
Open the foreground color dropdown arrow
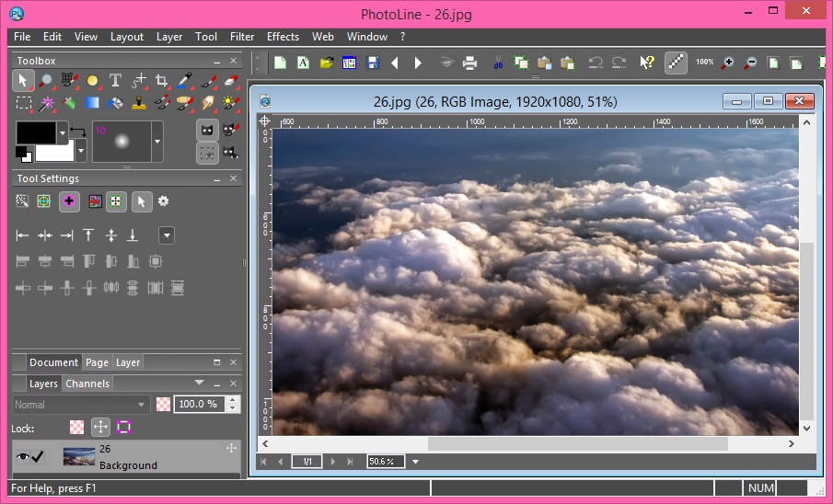[63, 132]
